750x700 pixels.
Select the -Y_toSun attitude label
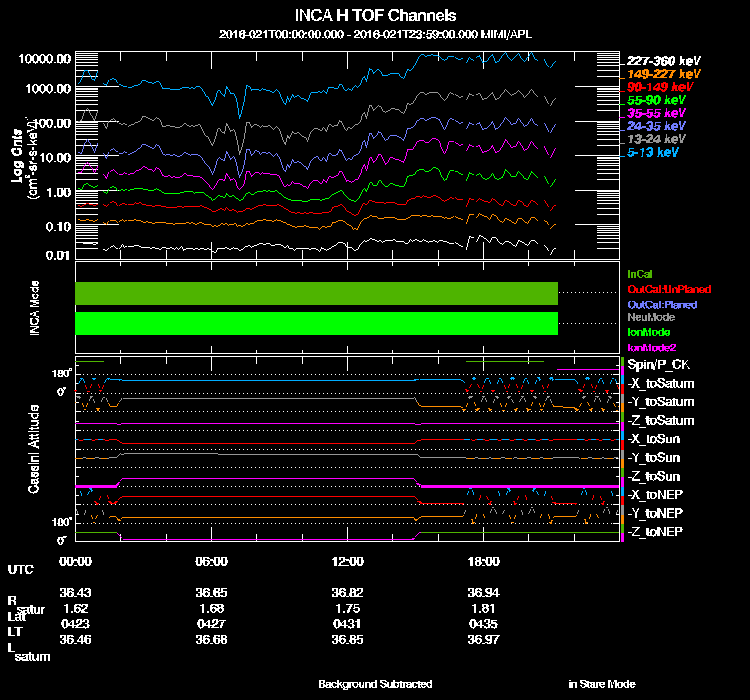point(654,457)
